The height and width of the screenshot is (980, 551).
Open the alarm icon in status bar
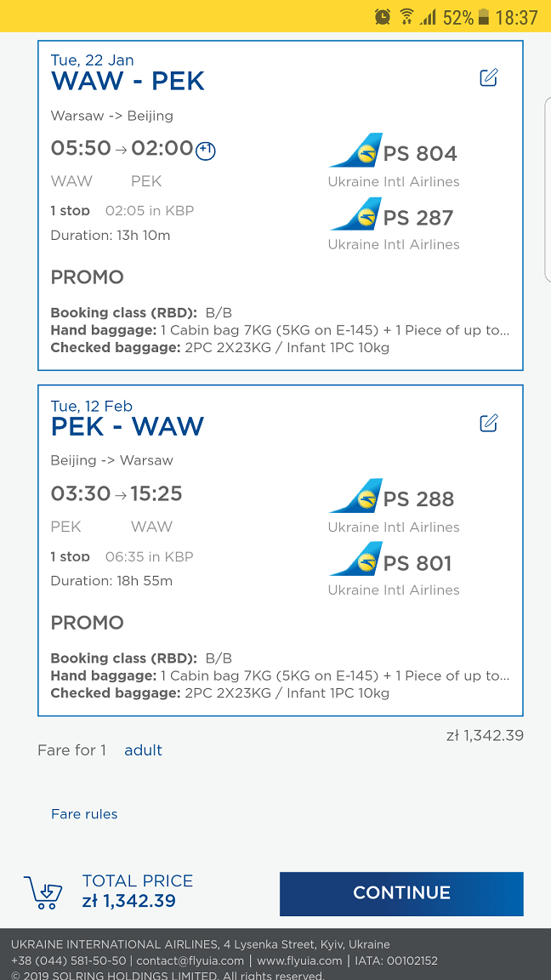383,16
